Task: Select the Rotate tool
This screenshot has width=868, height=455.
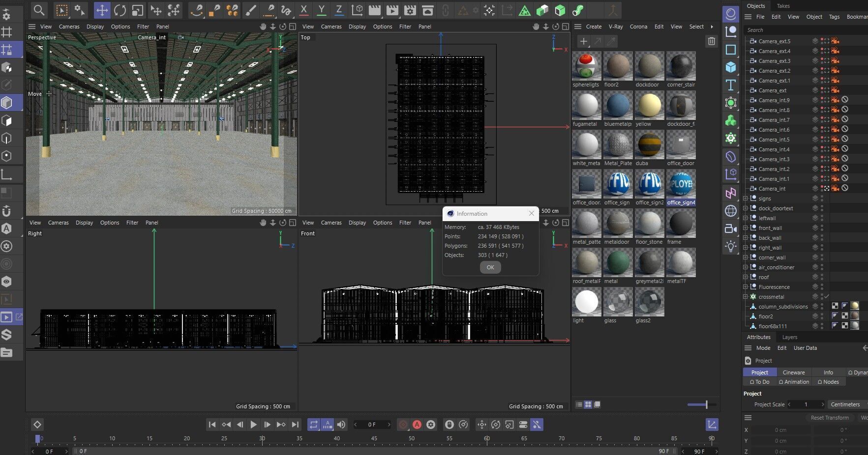Action: coord(120,10)
